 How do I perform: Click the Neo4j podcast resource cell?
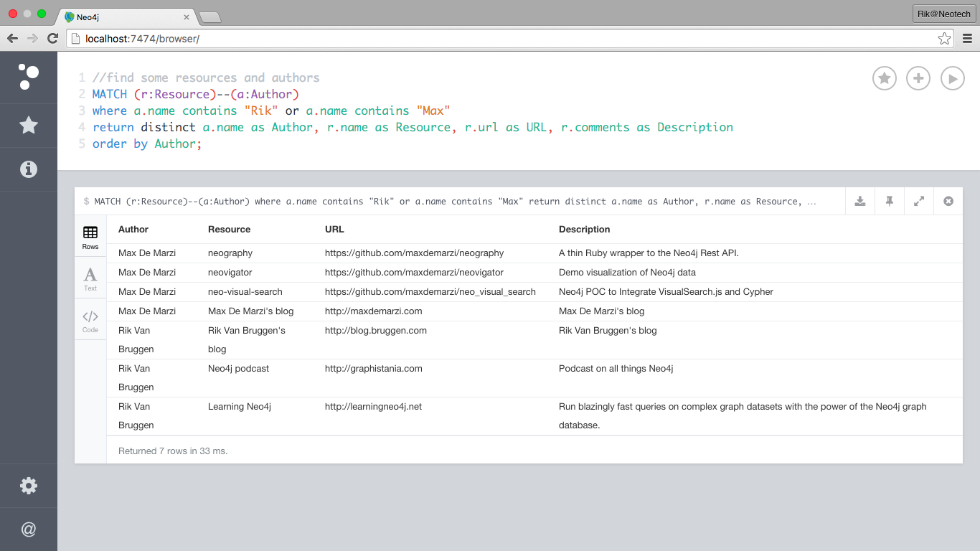coord(239,369)
